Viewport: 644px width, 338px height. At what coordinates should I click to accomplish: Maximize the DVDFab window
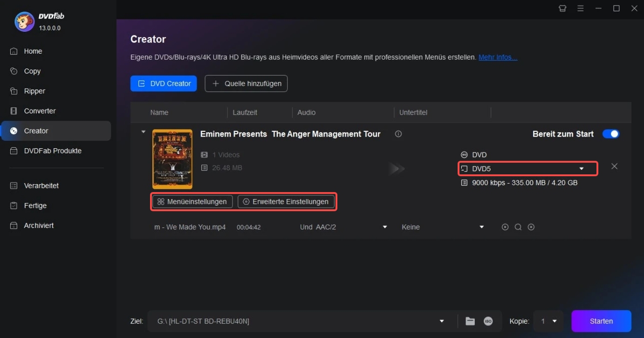(616, 8)
